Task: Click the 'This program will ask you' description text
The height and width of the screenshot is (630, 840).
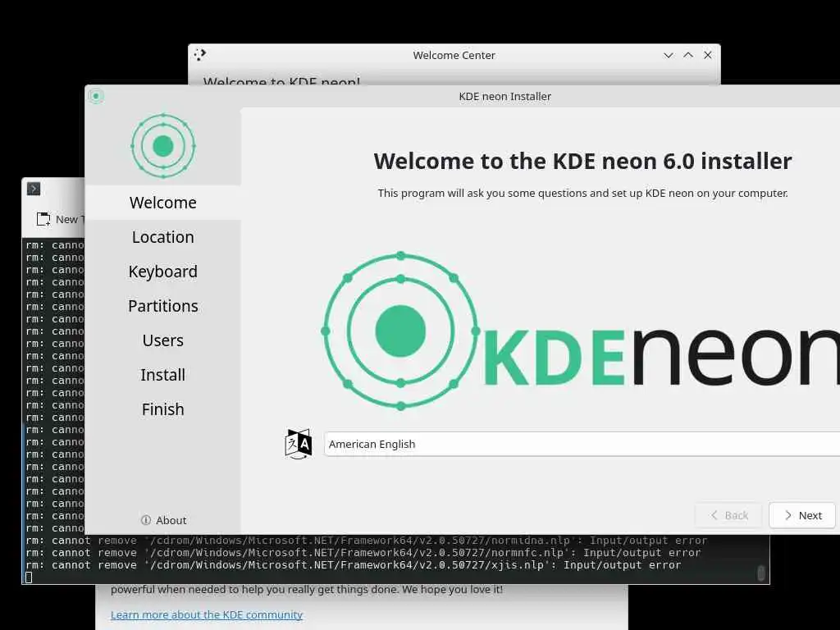Action: [583, 193]
